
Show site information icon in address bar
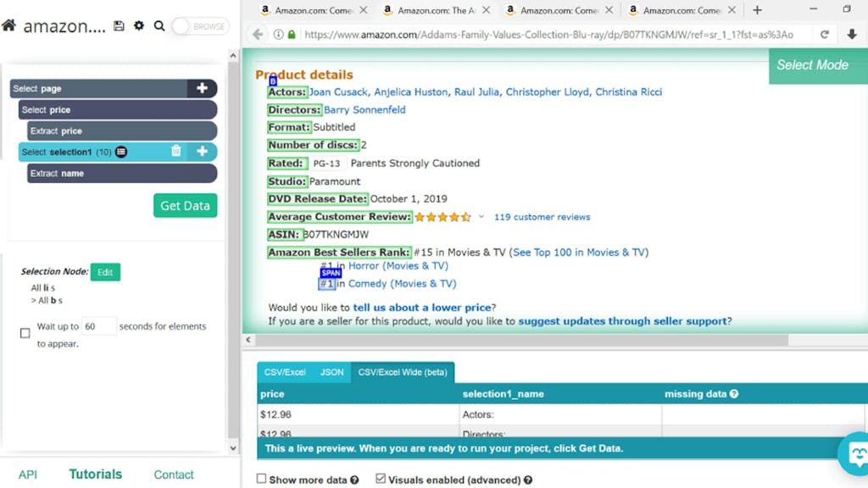278,34
